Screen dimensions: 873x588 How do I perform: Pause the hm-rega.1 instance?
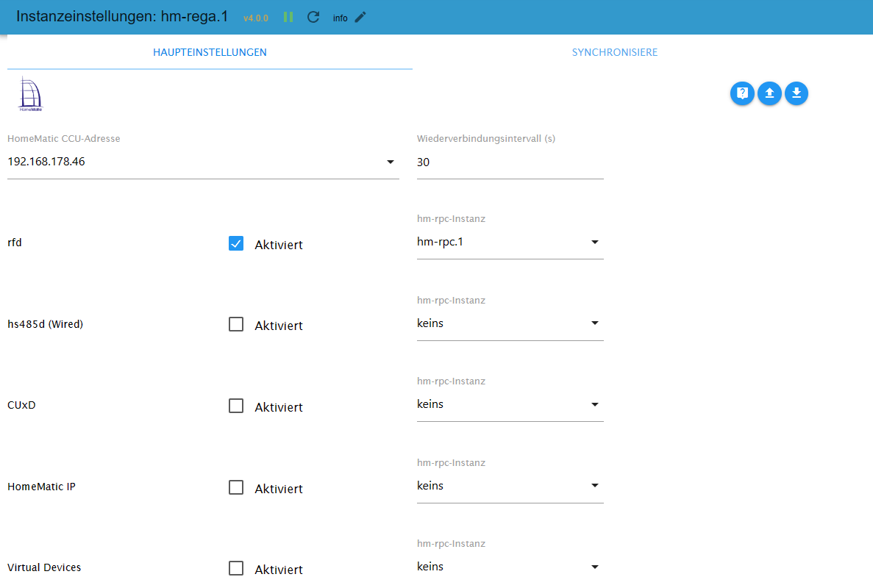(x=288, y=17)
